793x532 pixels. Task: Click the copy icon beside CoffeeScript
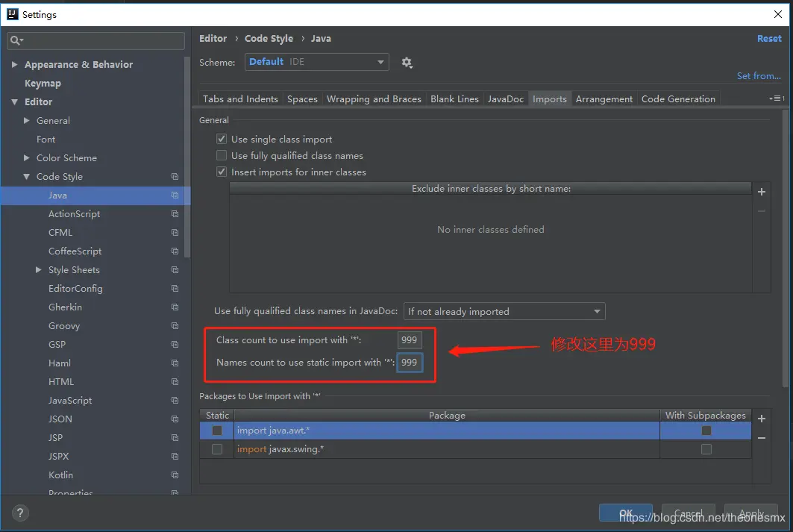175,251
